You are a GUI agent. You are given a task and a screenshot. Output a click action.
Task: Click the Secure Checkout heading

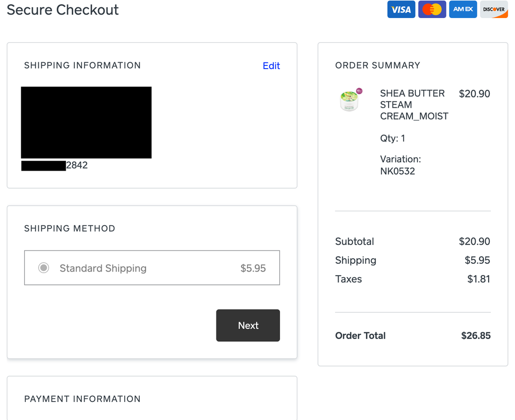63,10
